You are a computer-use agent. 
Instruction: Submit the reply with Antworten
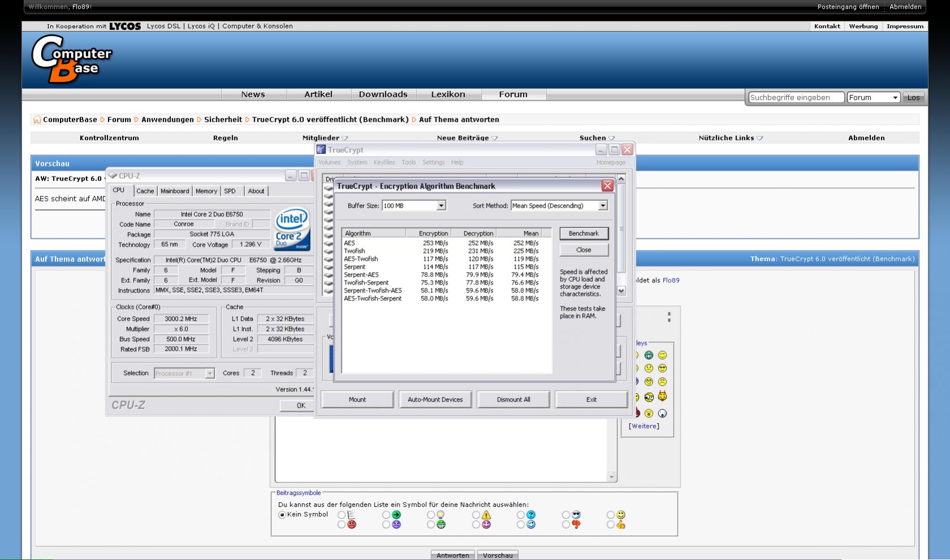coord(453,555)
